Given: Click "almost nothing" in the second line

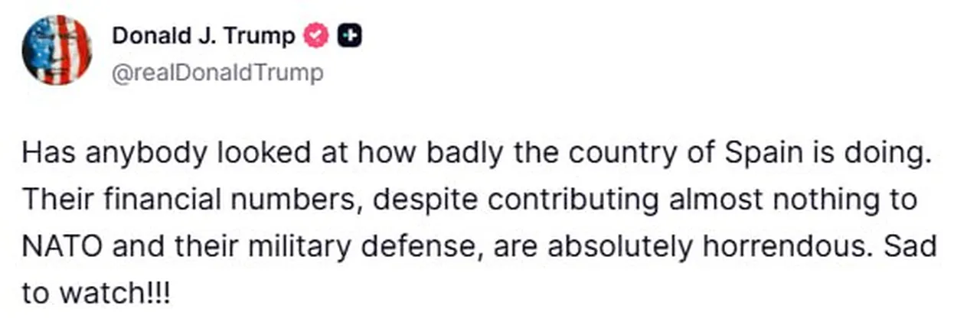Looking at the screenshot, I should click(x=773, y=202).
